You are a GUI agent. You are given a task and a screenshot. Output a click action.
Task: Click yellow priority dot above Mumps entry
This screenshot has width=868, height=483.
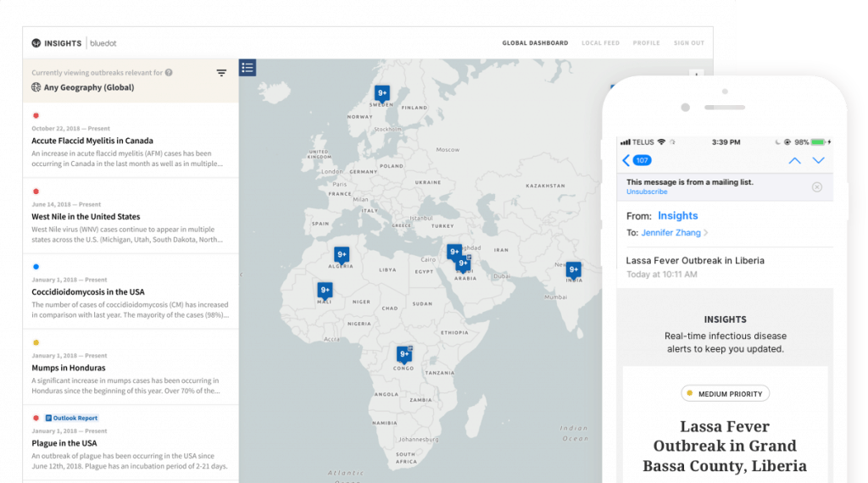[x=36, y=342]
